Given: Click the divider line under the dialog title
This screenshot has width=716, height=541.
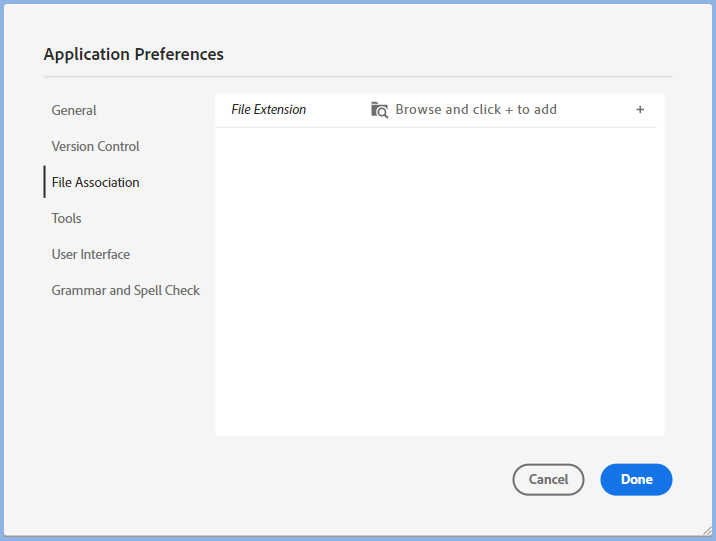Looking at the screenshot, I should 358,76.
